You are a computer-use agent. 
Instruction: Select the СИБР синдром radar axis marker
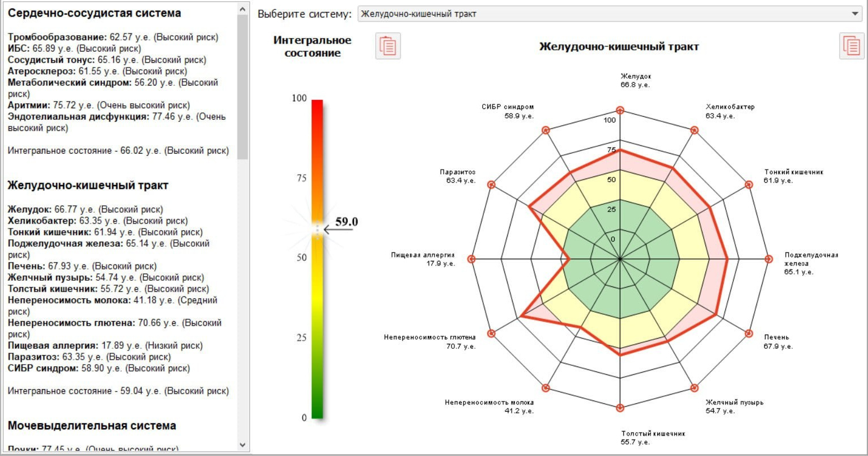[x=546, y=130]
